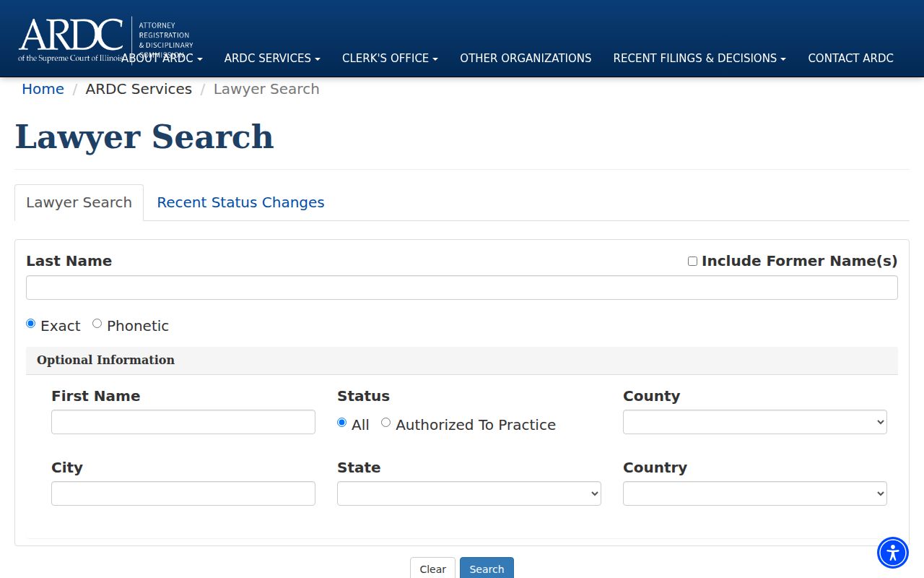The height and width of the screenshot is (578, 924).
Task: Switch to Recent Status Changes tab
Action: 240,202
